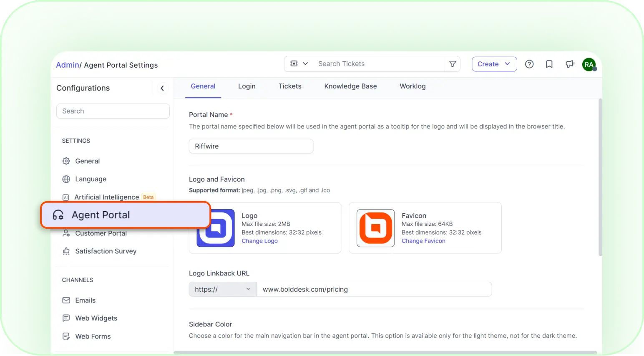Click the Configurations Search box

pos(113,111)
